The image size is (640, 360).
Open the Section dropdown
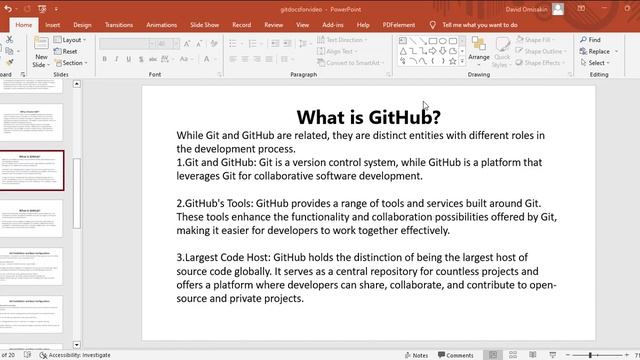click(x=71, y=62)
